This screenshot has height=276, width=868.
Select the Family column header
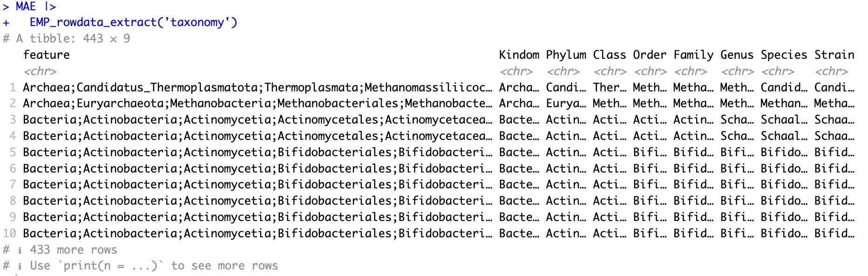click(693, 55)
